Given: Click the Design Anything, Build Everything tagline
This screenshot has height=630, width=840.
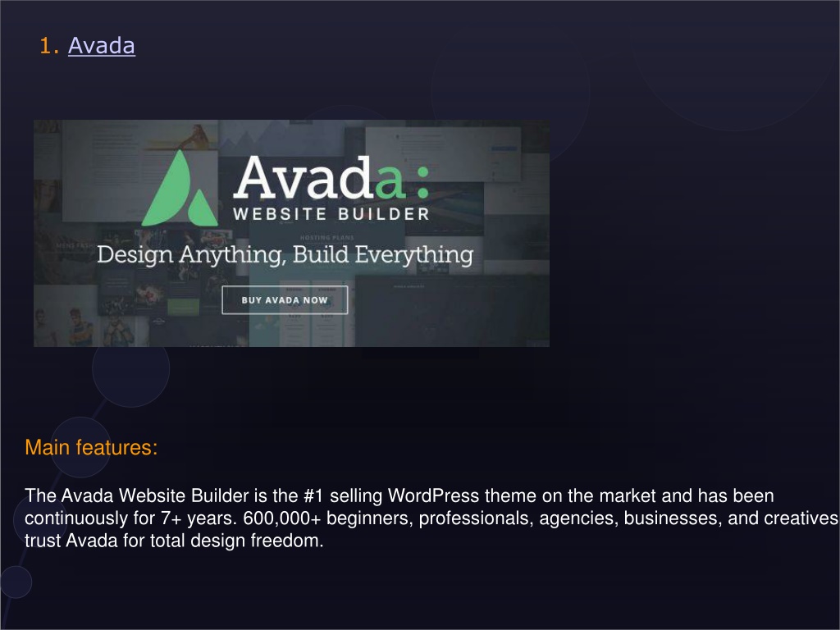Looking at the screenshot, I should [x=285, y=254].
